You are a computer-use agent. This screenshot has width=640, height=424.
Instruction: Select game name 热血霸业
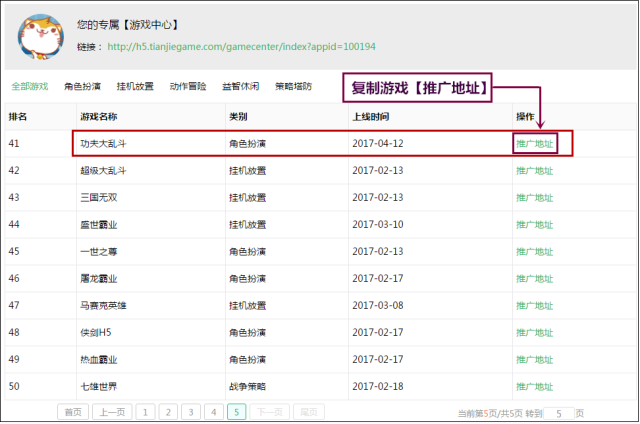(99, 360)
